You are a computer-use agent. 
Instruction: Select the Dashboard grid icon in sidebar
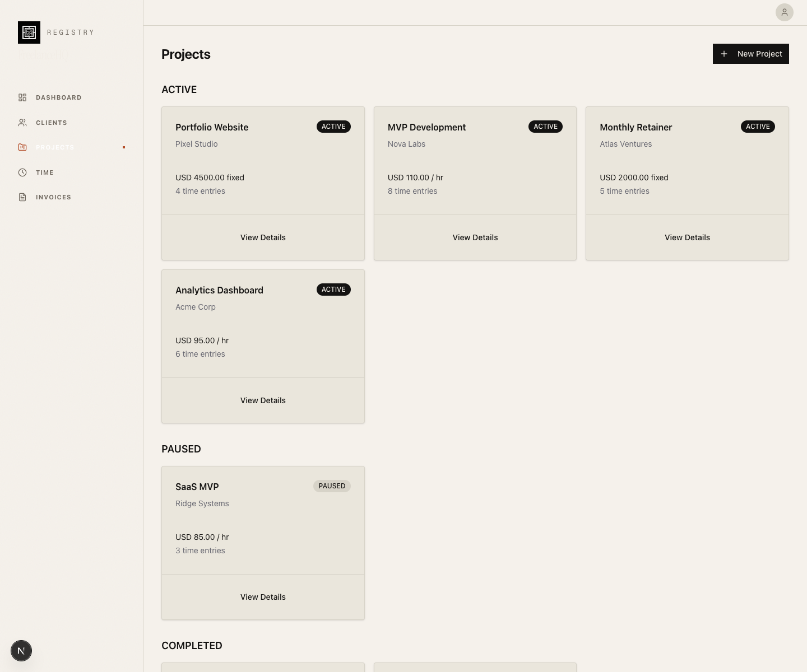coord(22,97)
